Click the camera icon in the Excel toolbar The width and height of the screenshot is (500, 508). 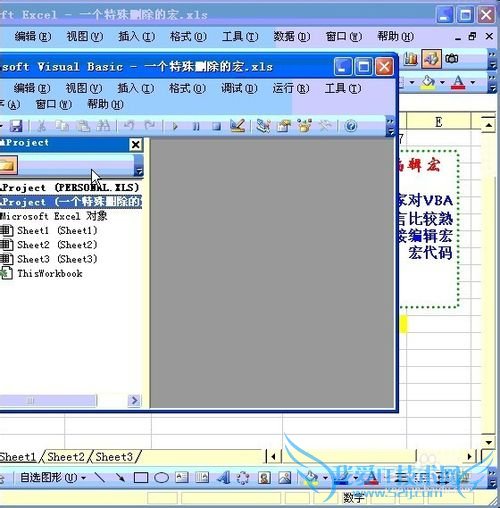[452, 59]
